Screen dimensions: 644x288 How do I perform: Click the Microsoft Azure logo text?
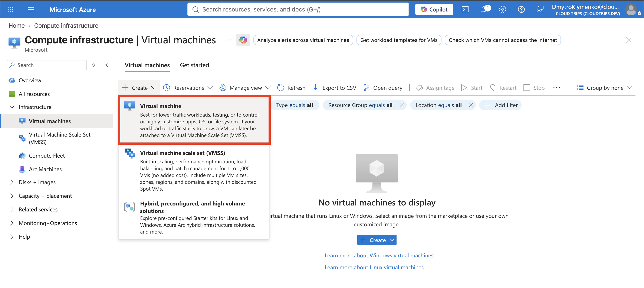click(x=72, y=10)
